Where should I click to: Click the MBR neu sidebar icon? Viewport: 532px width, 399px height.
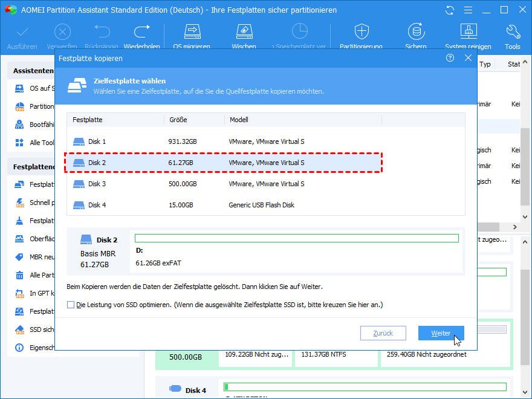coord(19,257)
